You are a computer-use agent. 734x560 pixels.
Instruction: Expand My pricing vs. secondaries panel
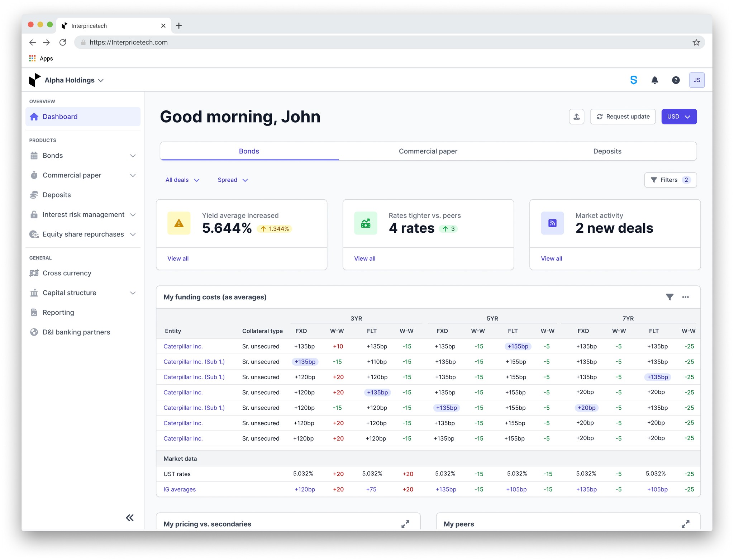pos(405,524)
